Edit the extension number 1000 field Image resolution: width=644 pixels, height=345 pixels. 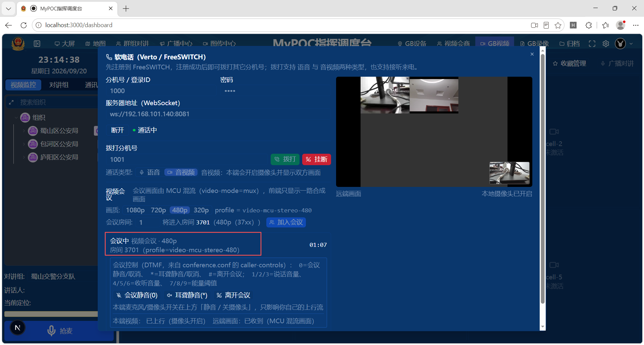tap(161, 91)
